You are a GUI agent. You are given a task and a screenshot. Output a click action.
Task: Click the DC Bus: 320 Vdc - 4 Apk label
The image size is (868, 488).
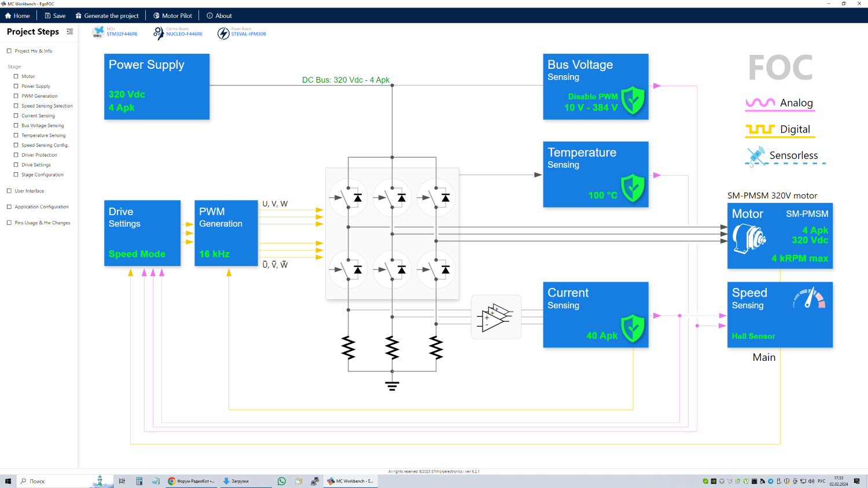point(346,80)
